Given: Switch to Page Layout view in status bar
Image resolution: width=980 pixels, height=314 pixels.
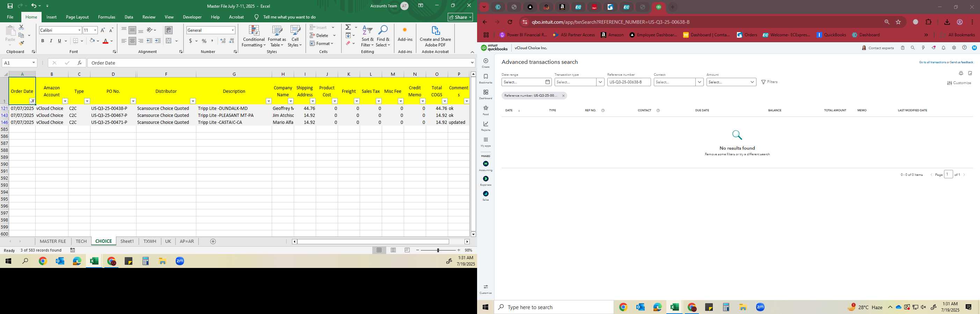Looking at the screenshot, I should tap(393, 250).
